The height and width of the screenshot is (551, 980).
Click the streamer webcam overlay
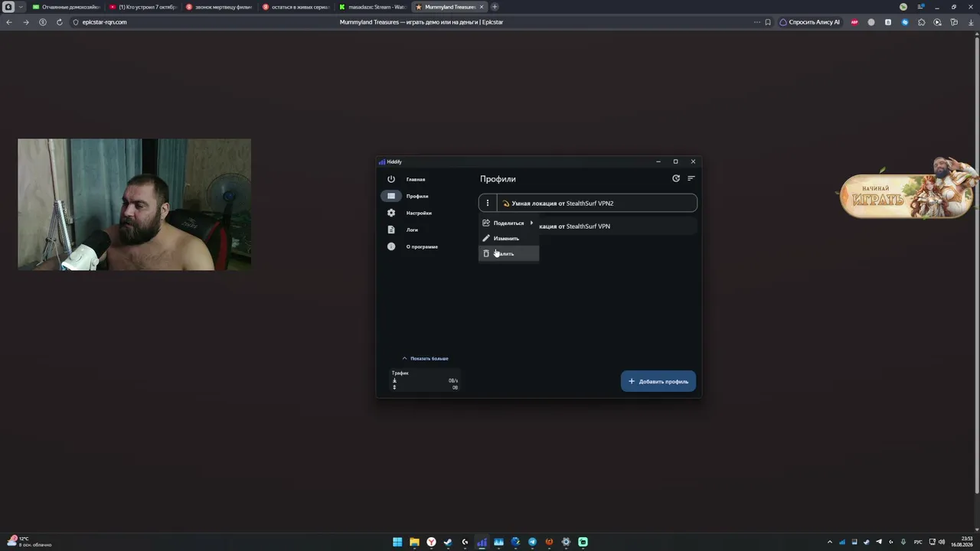(134, 204)
